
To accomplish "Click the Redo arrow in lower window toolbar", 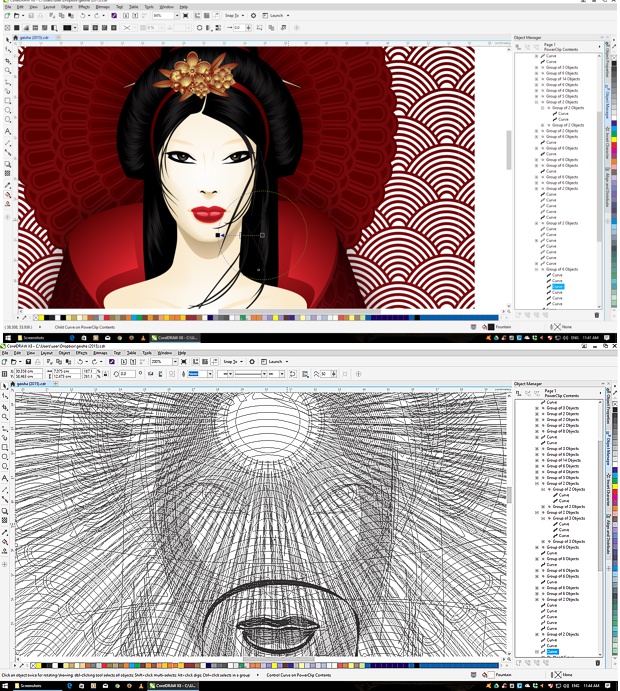I will coord(94,361).
